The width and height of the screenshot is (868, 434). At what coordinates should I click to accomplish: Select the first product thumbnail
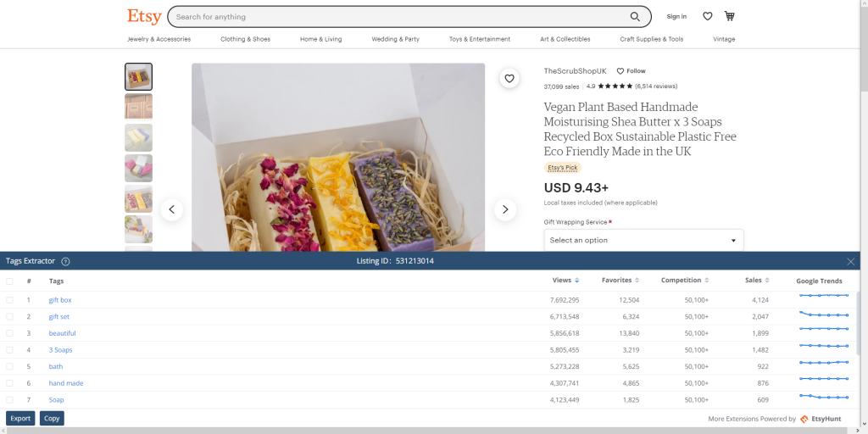pyautogui.click(x=138, y=77)
